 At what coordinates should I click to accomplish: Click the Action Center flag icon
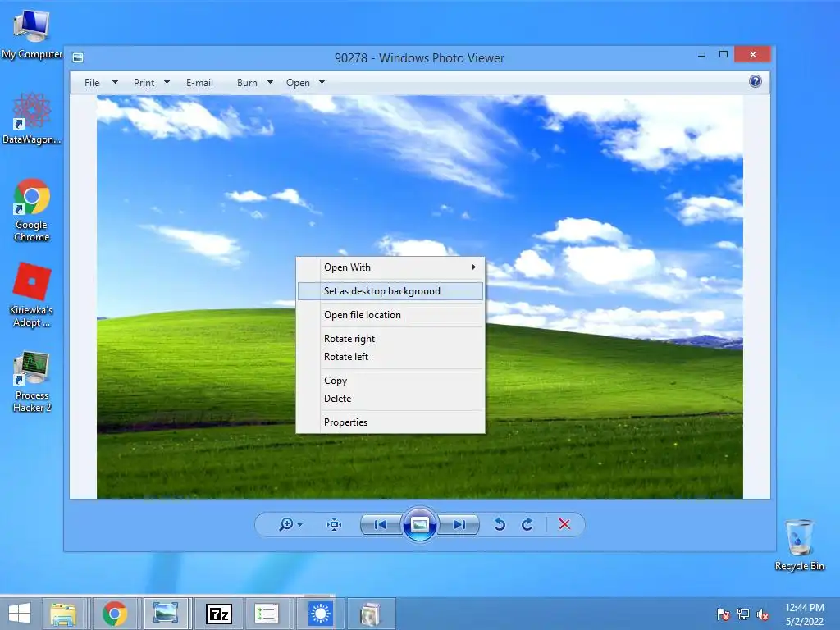pos(723,614)
